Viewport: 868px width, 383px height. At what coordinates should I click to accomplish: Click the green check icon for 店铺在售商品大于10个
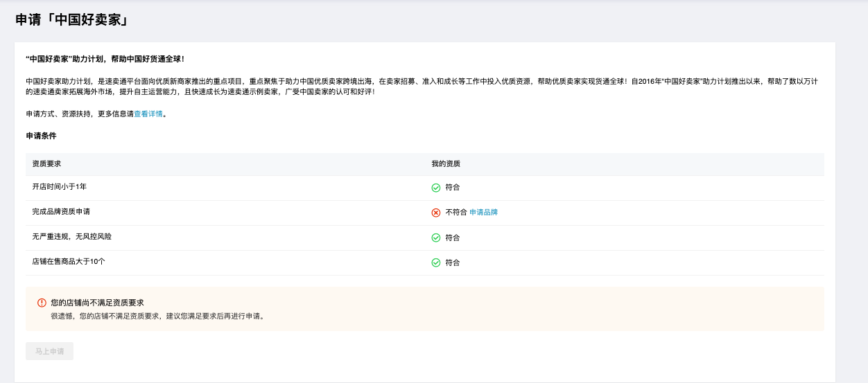point(436,262)
